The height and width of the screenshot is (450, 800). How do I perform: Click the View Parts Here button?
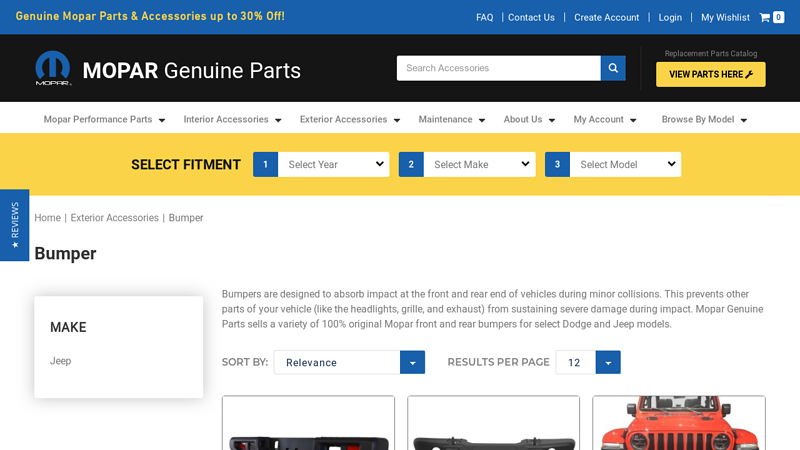pos(710,74)
